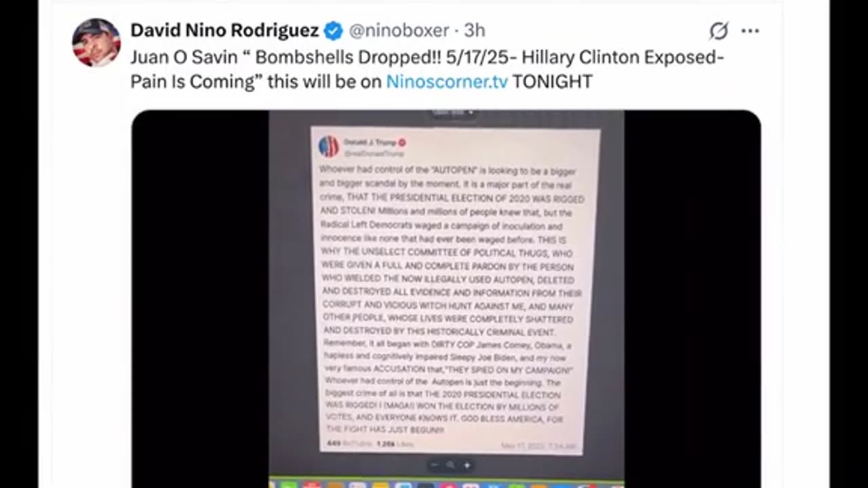Click the May 17 timestamp in embedded post

coord(538,446)
